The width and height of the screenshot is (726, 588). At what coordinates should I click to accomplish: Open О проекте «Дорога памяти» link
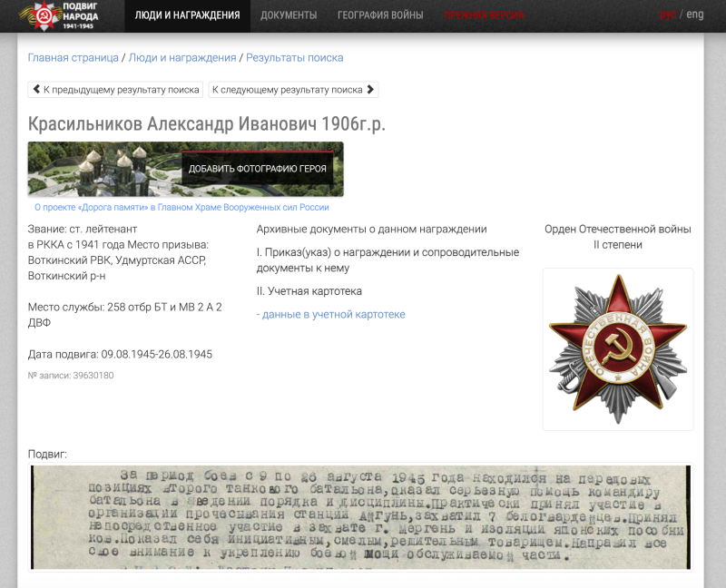[181, 207]
